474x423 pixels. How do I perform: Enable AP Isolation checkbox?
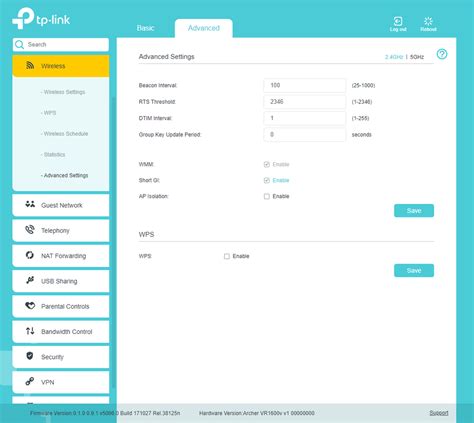click(x=267, y=196)
